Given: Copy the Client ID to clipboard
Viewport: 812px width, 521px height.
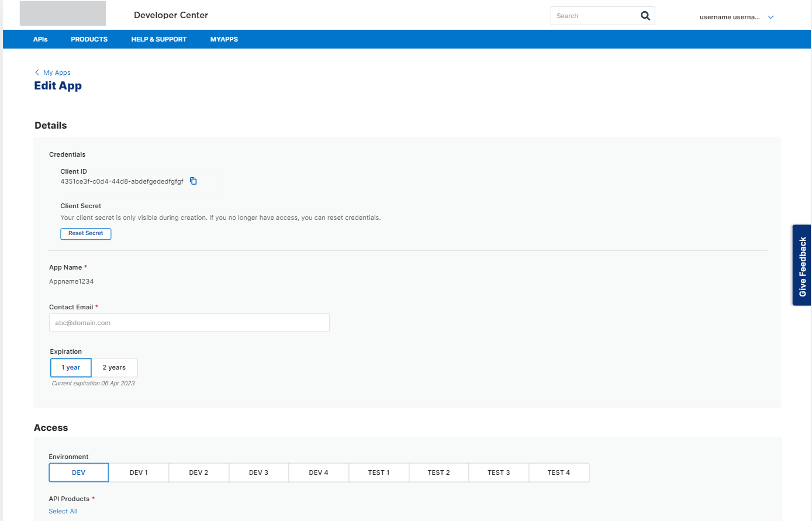Looking at the screenshot, I should tap(194, 181).
